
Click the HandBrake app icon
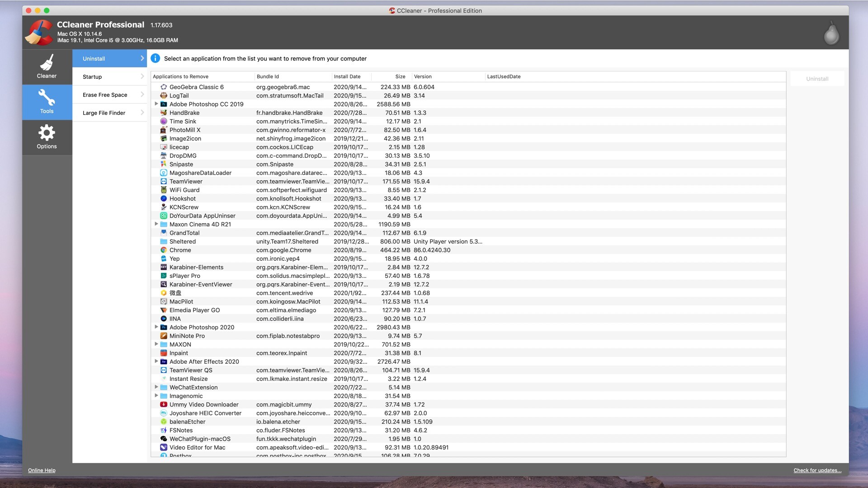coord(164,113)
